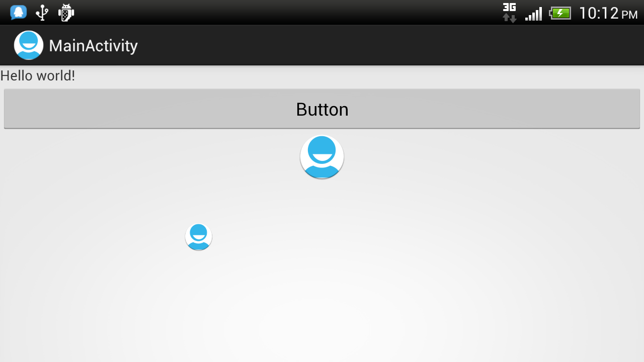Tap the 3G network indicator

pyautogui.click(x=510, y=7)
